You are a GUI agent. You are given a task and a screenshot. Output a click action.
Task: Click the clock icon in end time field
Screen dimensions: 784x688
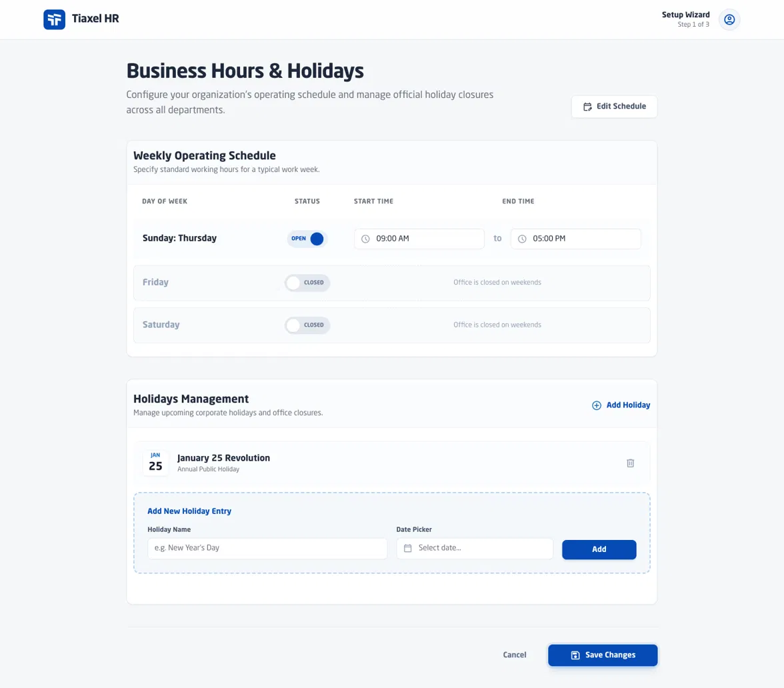522,239
